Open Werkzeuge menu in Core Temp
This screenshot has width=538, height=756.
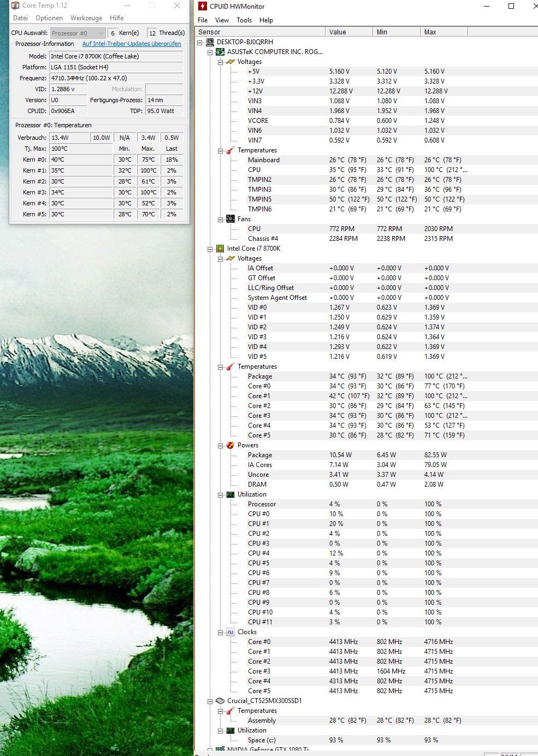[86, 18]
